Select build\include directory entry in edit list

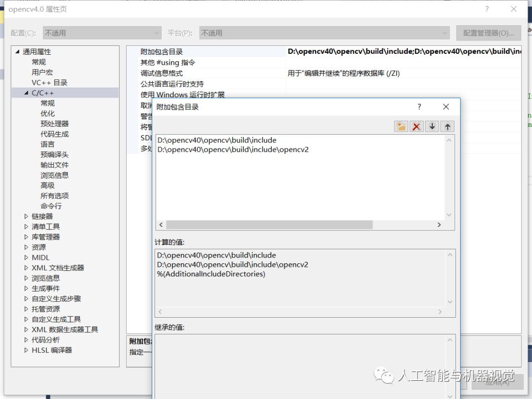pos(217,140)
